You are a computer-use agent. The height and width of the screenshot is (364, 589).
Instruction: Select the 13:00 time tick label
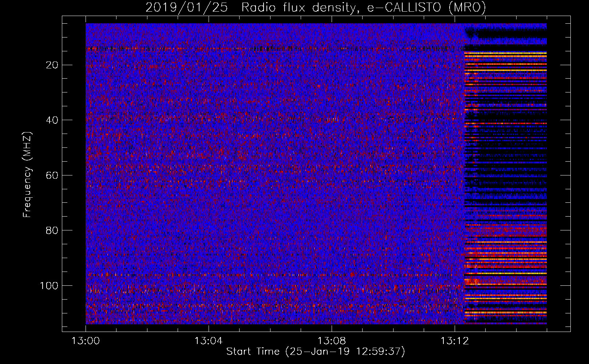click(x=86, y=341)
